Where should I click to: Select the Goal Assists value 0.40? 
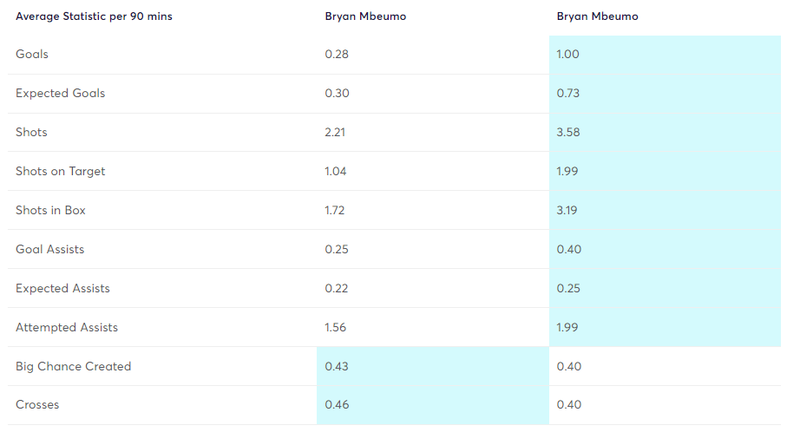click(x=569, y=249)
